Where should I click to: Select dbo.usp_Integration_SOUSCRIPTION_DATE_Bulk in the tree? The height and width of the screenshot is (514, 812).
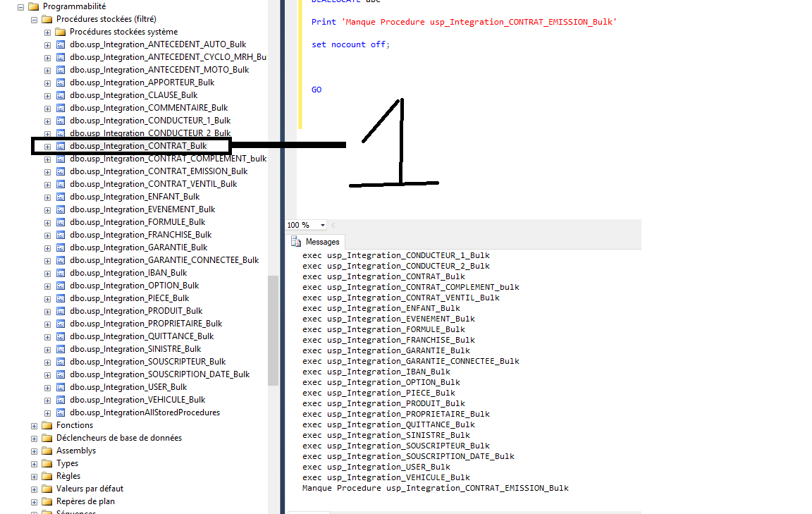pos(159,374)
